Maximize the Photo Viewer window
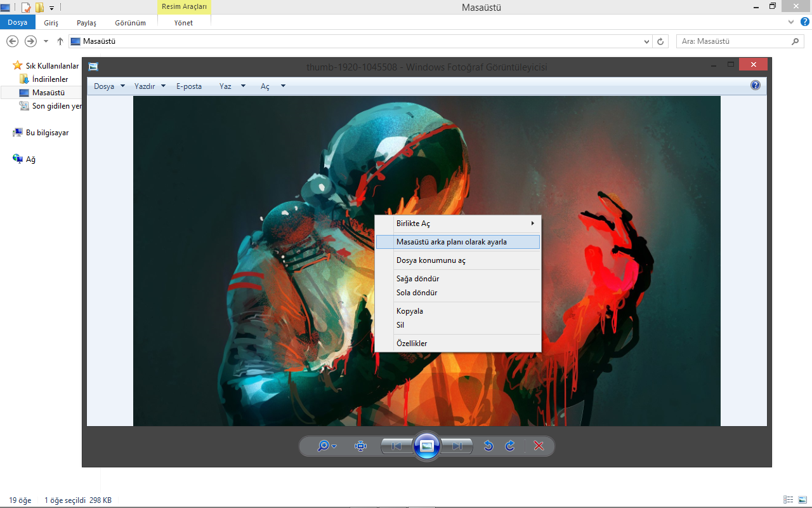812x508 pixels. pyautogui.click(x=731, y=64)
